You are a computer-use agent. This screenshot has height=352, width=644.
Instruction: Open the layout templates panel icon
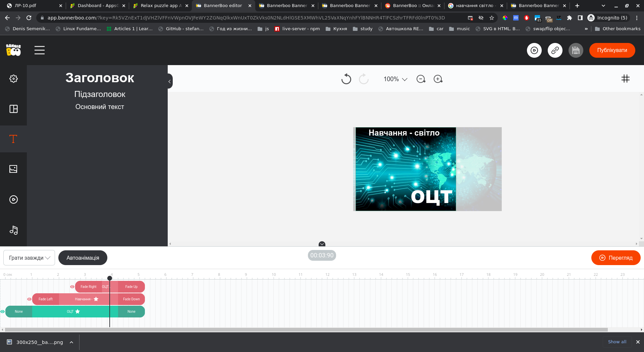tap(13, 109)
